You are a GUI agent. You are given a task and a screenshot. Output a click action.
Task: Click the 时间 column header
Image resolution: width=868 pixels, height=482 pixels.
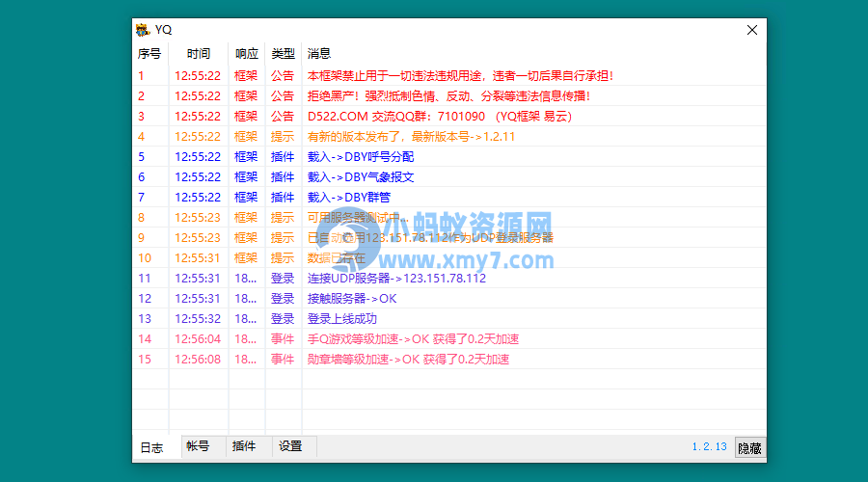(198, 54)
